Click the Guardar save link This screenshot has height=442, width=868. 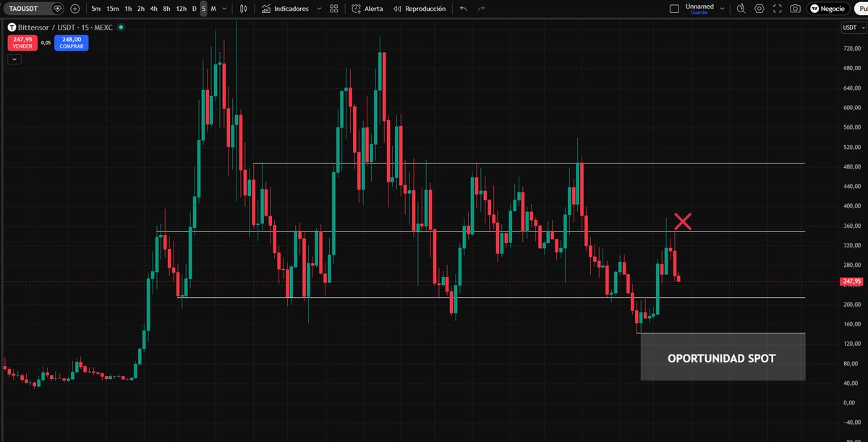(x=699, y=12)
